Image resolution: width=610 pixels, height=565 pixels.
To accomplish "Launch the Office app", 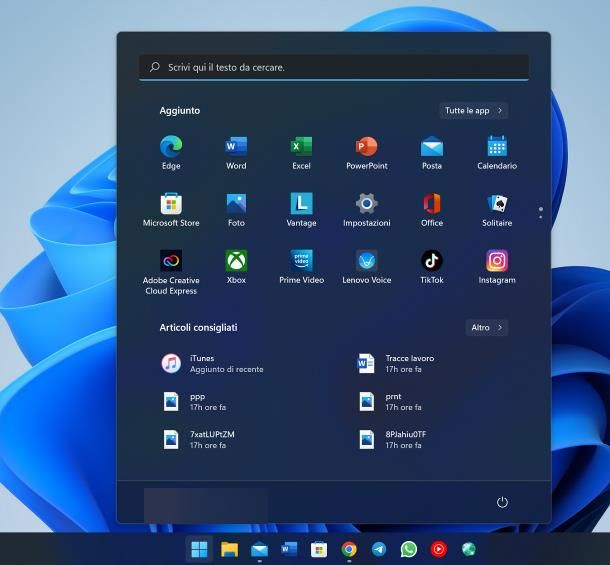I will click(x=432, y=209).
